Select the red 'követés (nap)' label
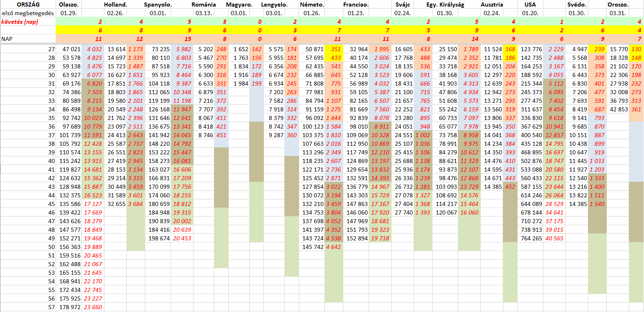 [x=20, y=22]
